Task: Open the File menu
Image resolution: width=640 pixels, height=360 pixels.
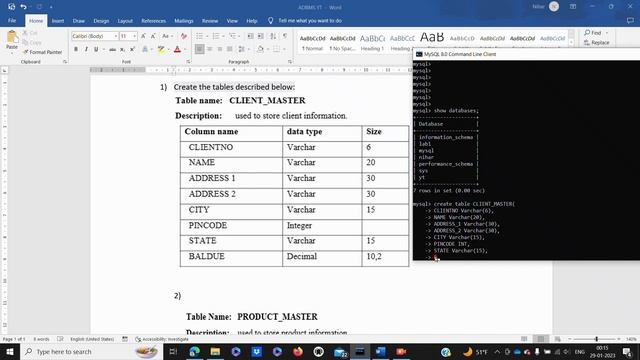Action: coord(12,20)
